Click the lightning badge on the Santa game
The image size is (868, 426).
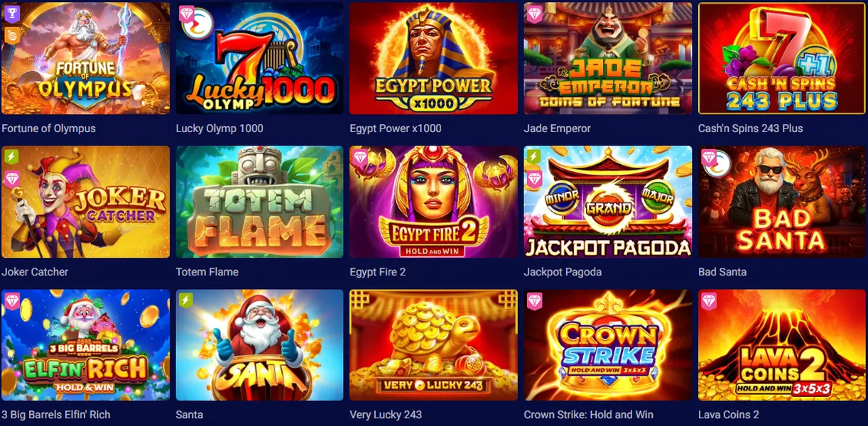(x=186, y=300)
